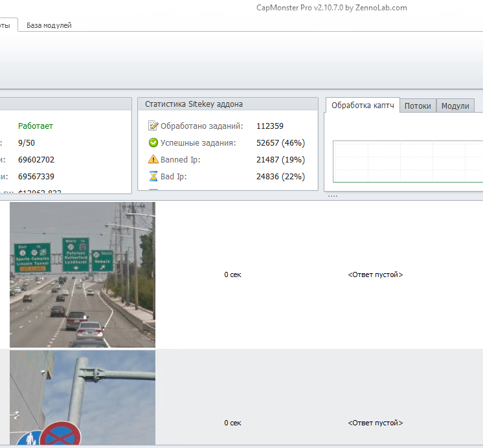Select the traffic pole captcha thumbnail
The width and height of the screenshot is (483, 448).
(x=83, y=398)
